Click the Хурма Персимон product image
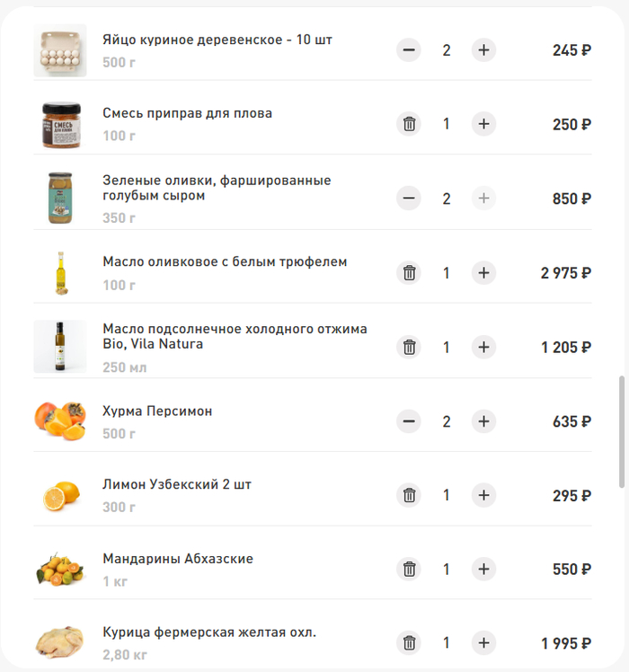The image size is (629, 672). (x=60, y=420)
